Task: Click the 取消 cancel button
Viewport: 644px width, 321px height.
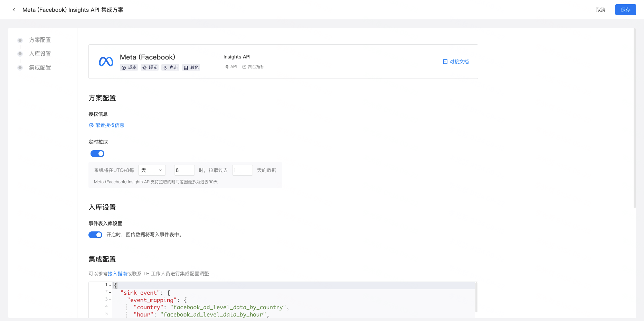Action: point(601,10)
